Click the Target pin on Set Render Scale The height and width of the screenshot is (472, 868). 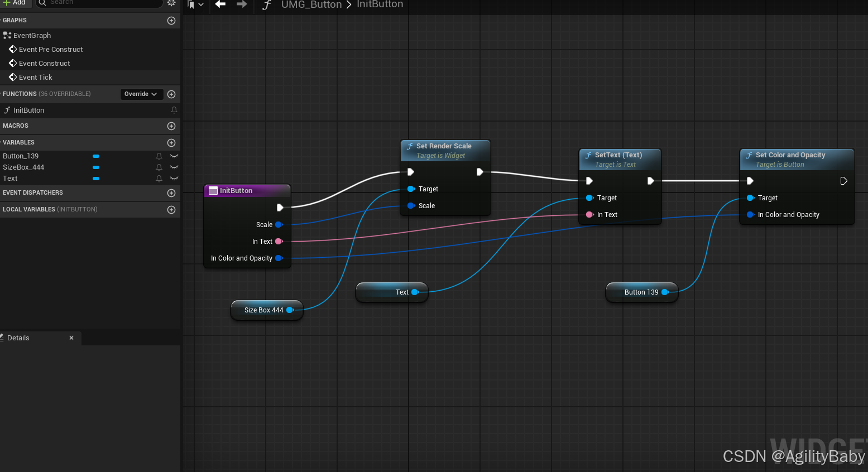[x=411, y=189]
